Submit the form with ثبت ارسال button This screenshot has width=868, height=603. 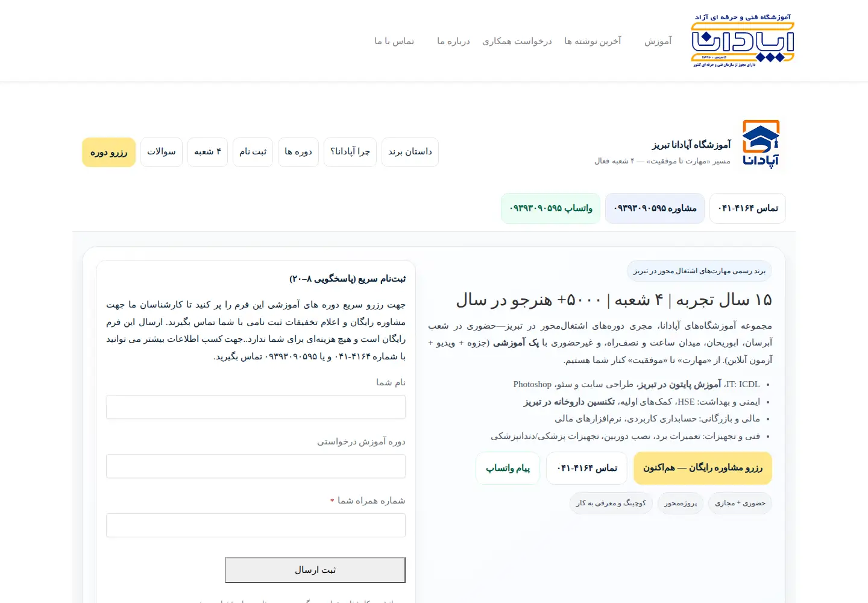(315, 570)
